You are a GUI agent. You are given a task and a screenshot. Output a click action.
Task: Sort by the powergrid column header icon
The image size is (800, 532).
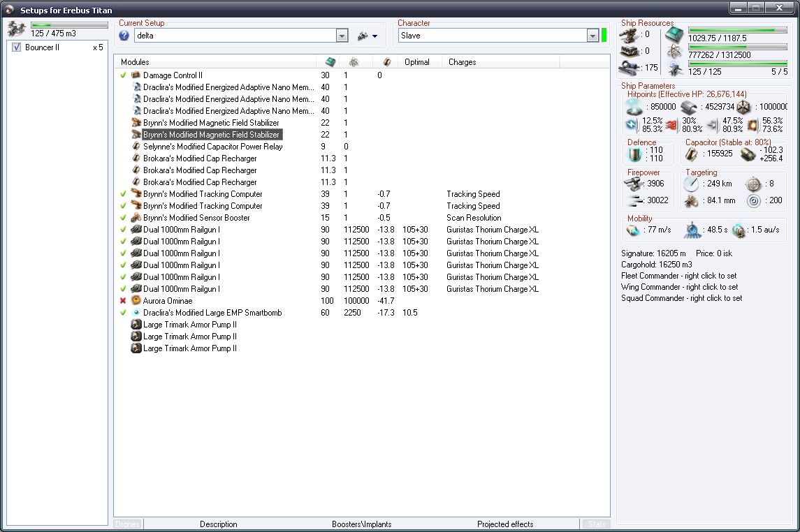[354, 61]
